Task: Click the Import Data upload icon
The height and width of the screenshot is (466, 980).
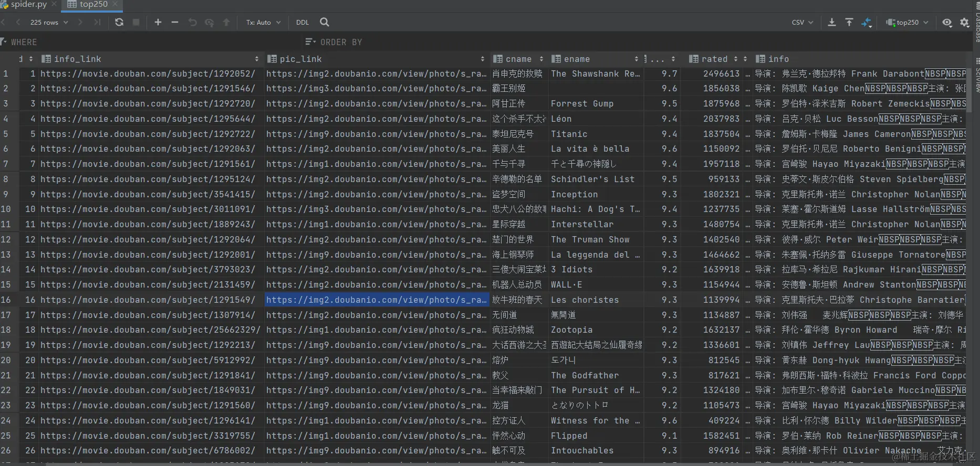Action: coord(849,22)
